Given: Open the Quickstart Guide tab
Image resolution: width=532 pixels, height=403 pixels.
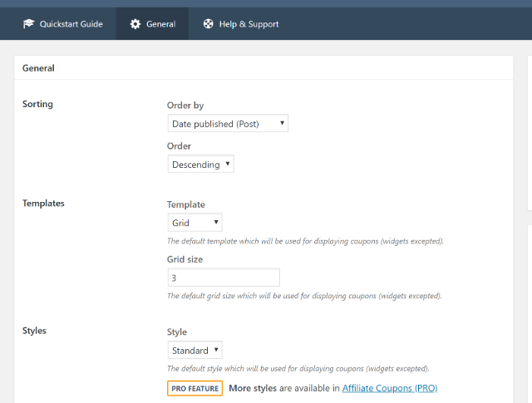Looking at the screenshot, I should 63,24.
